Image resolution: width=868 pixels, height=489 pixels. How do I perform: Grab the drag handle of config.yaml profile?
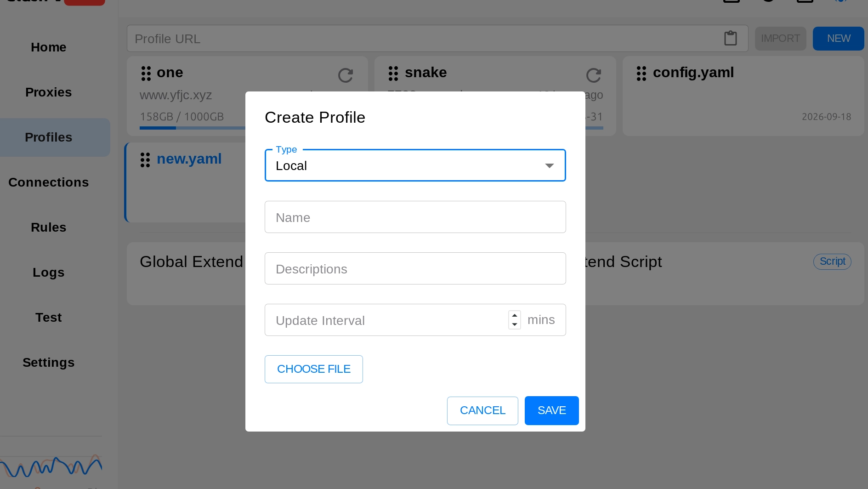641,73
